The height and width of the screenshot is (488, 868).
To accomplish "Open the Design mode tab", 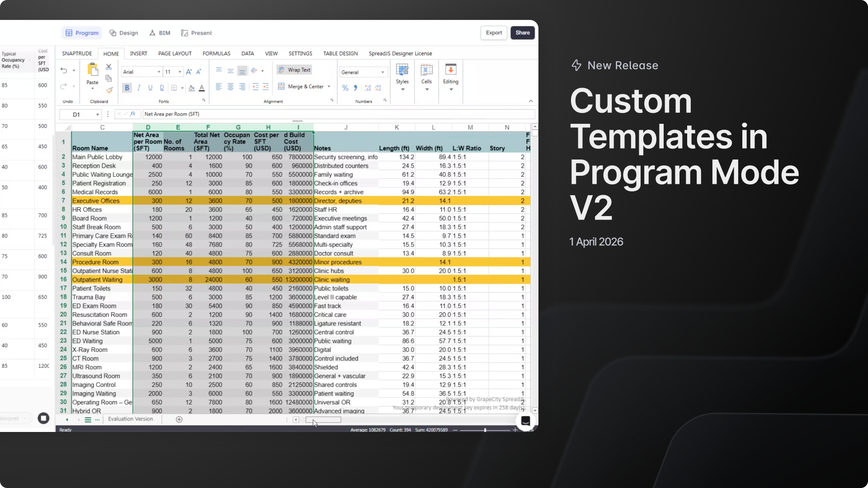I will [124, 33].
